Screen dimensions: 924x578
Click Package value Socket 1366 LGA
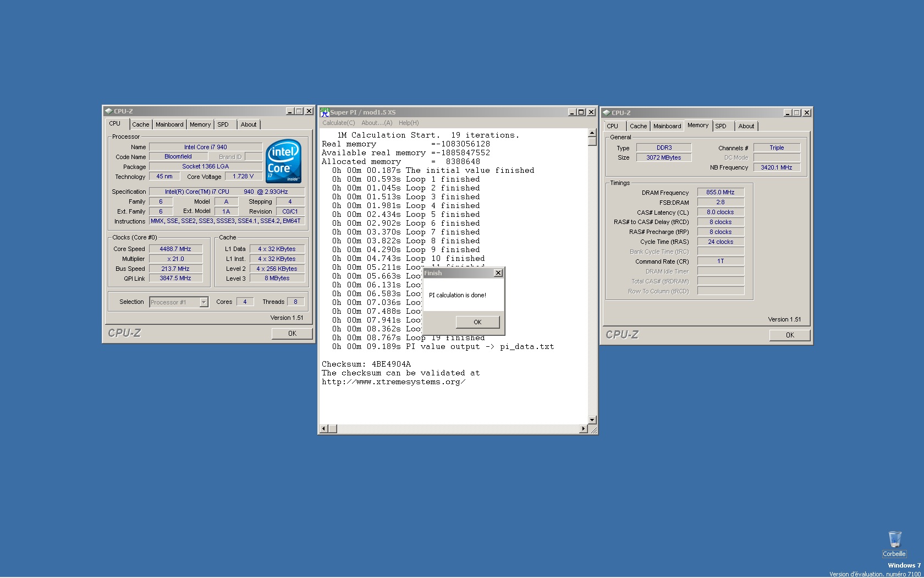coord(205,166)
